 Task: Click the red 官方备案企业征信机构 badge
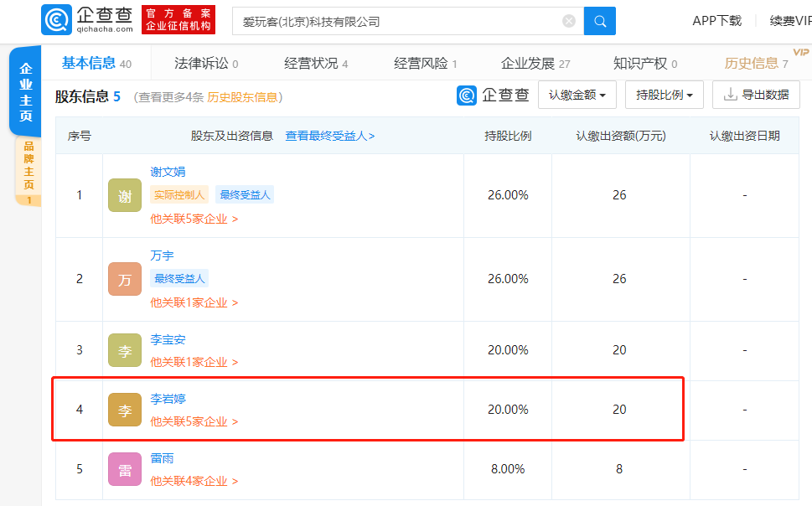[x=178, y=20]
